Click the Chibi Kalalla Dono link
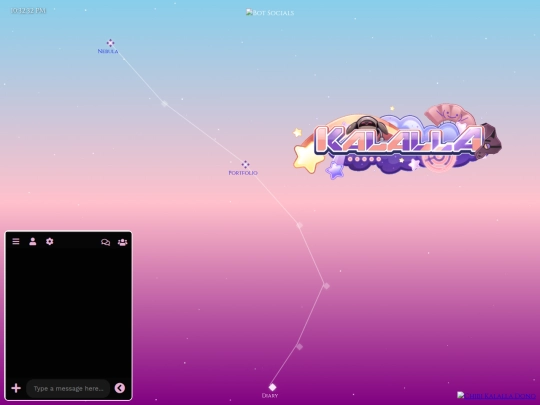This screenshot has height=405, width=540. [x=496, y=396]
